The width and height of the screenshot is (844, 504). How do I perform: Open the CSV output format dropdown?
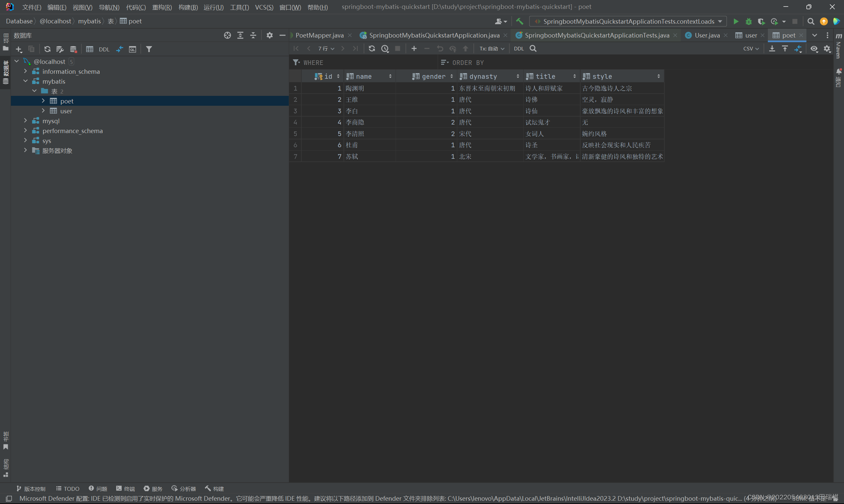point(751,48)
